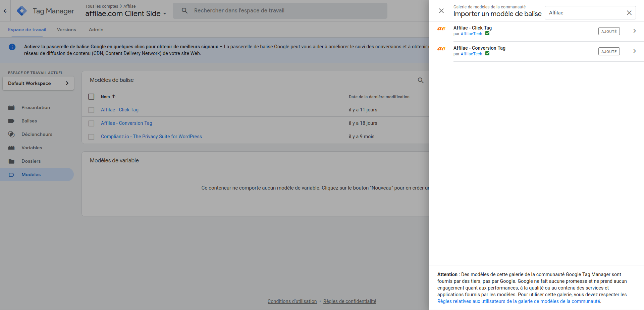The image size is (644, 310).
Task: Tick the Affilae - Click Tag row checkbox
Action: click(91, 110)
